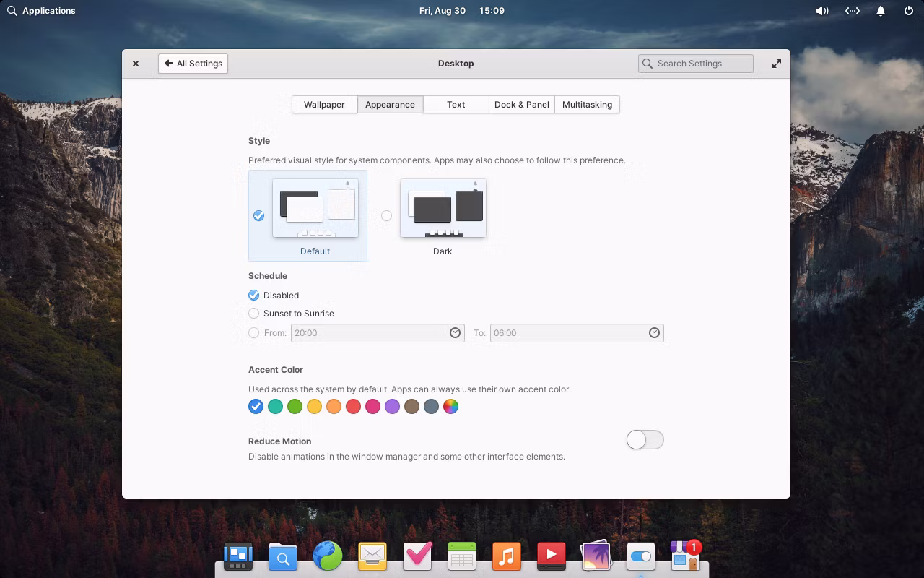Enable Sunset to Sunrise schedule
The image size is (924, 578).
pos(254,314)
